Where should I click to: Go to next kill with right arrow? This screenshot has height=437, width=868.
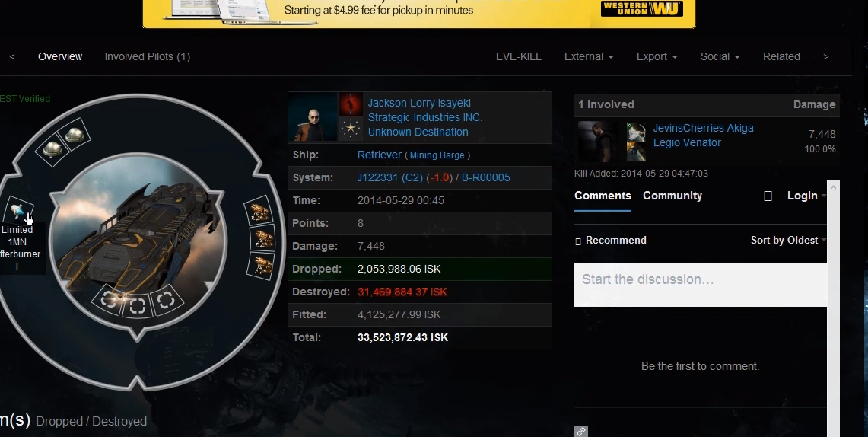click(x=826, y=56)
